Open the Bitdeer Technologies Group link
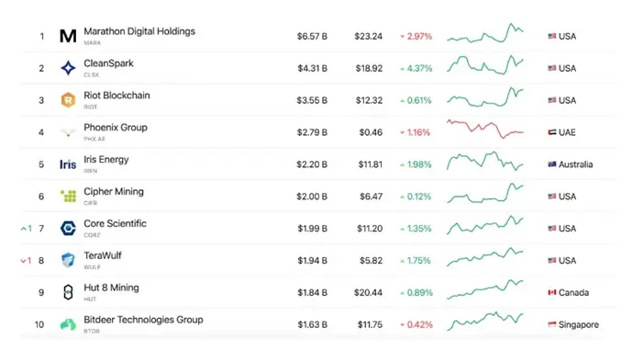644x350 pixels. point(143,320)
